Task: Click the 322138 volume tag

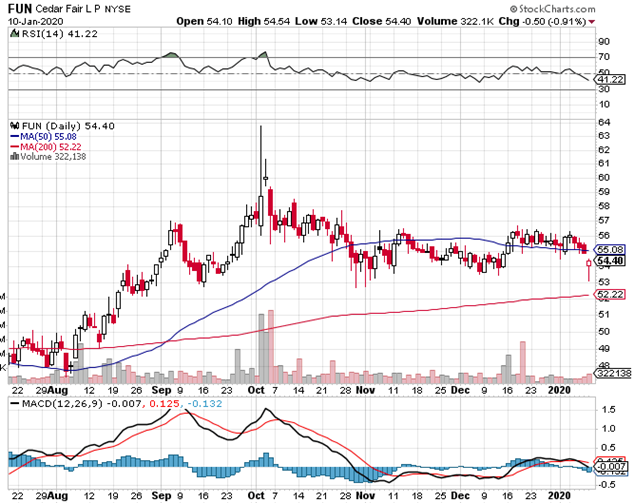Action: tap(612, 371)
